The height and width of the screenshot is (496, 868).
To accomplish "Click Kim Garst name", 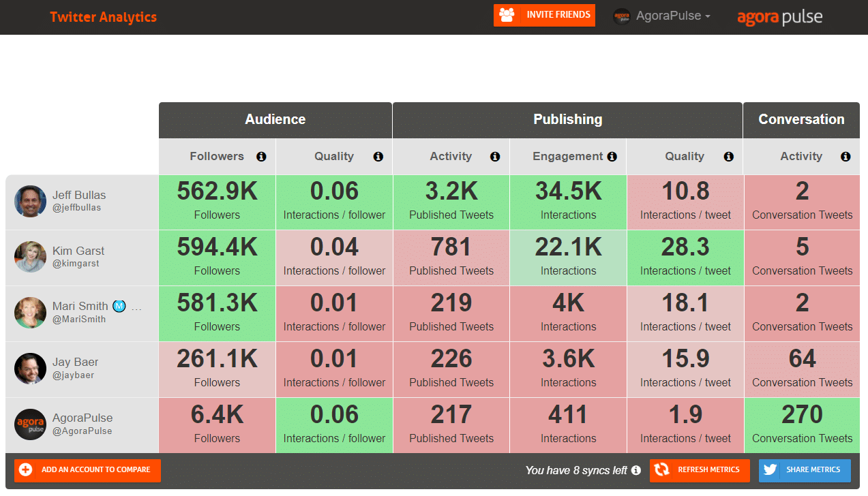I will (x=78, y=251).
